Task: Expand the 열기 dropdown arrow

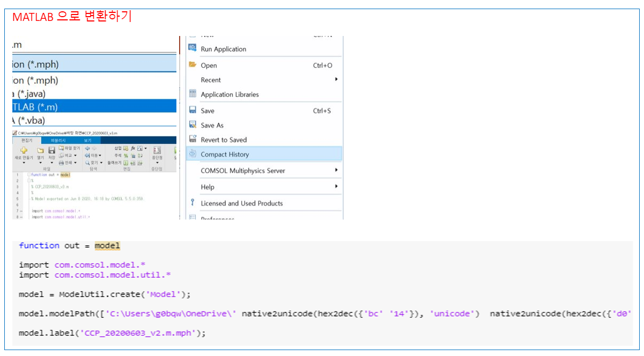Action: [x=41, y=163]
